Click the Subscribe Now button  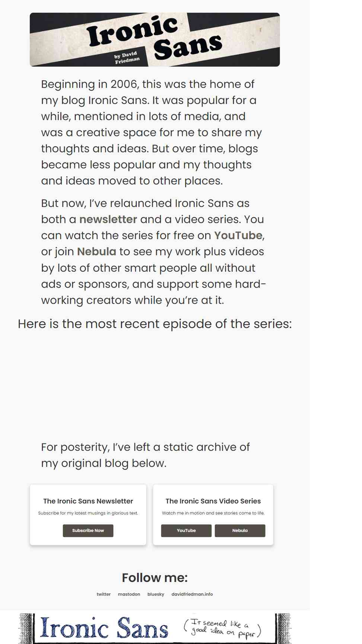[x=88, y=530]
